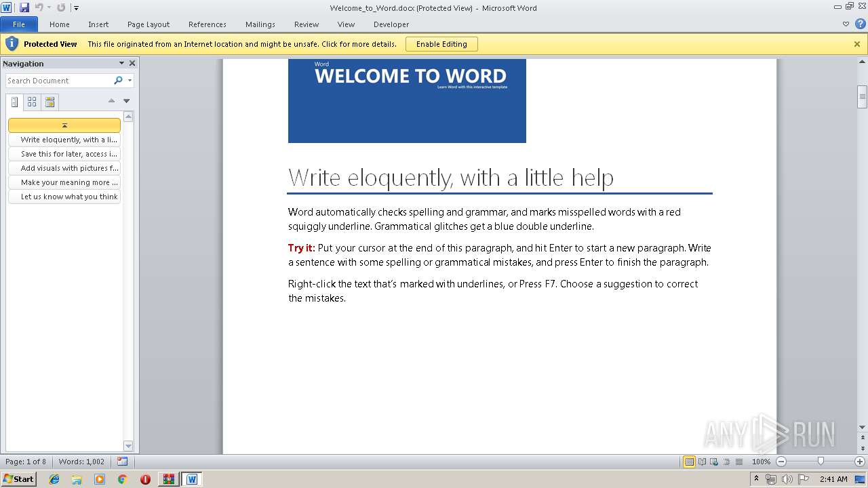Viewport: 868px width, 488px height.
Task: Select 'Add visuals with pictures f...' heading
Action: [64, 168]
